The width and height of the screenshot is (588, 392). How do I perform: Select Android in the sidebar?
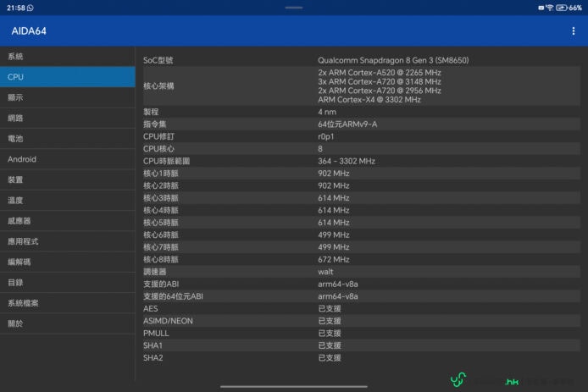tap(67, 159)
